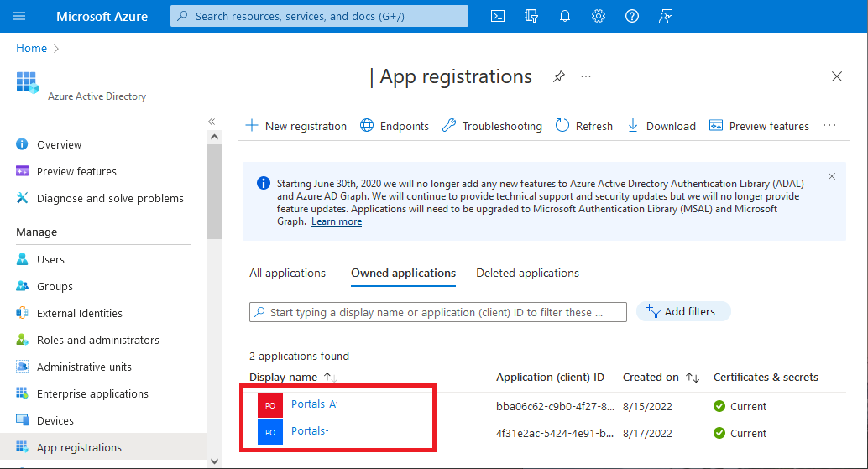Pin the App registrations blade
The width and height of the screenshot is (868, 469).
559,76
